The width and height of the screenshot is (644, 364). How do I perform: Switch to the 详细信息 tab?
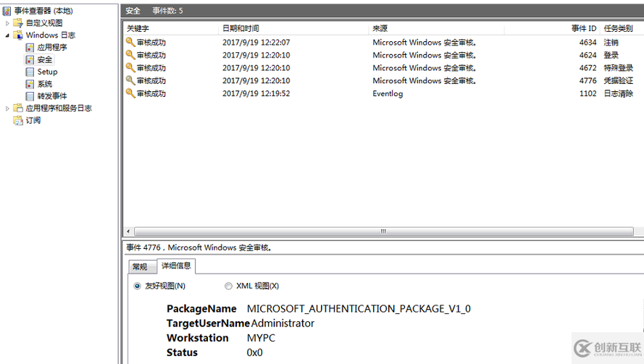point(176,266)
